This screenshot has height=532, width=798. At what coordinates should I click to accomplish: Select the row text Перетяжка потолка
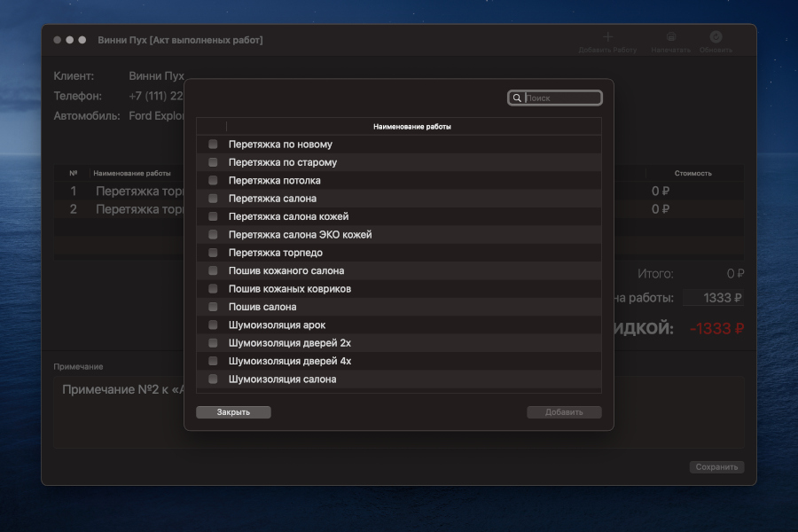click(x=274, y=181)
